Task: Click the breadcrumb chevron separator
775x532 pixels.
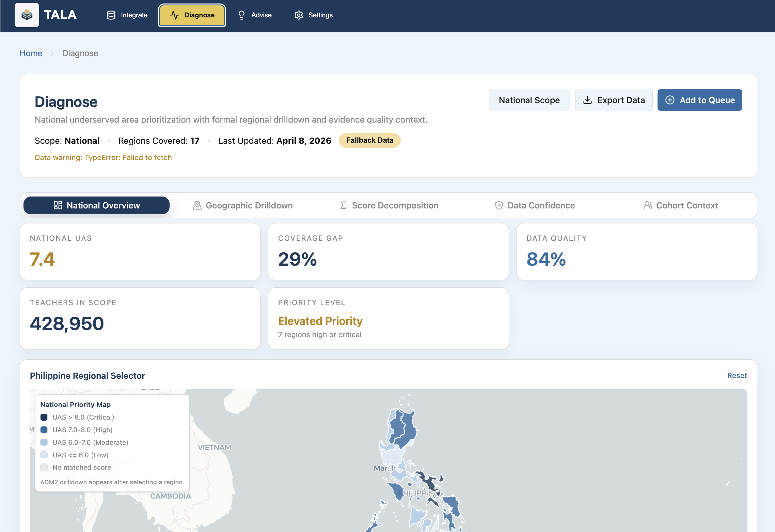Action: point(52,53)
